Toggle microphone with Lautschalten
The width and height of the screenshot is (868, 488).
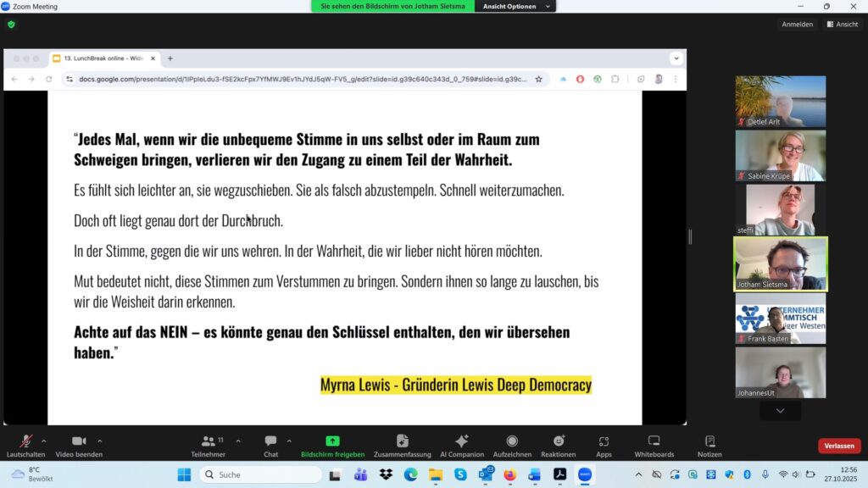(x=26, y=445)
